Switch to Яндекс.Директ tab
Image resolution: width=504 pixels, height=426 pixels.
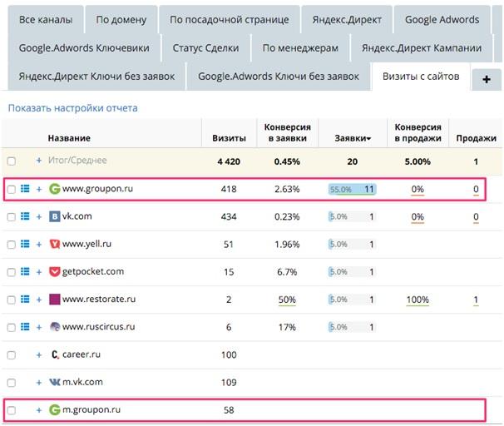[x=347, y=20]
